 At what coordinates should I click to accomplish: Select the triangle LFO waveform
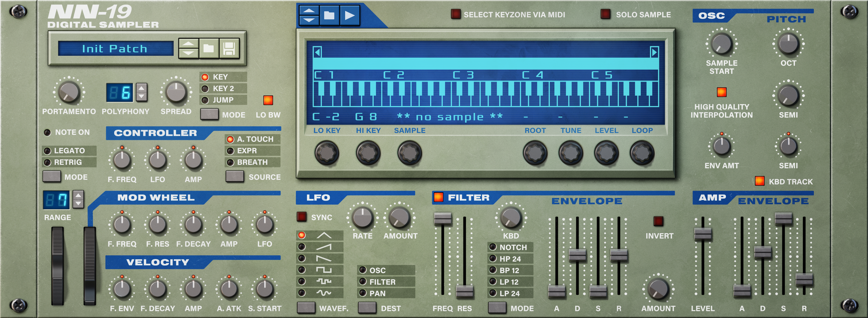[x=320, y=235]
